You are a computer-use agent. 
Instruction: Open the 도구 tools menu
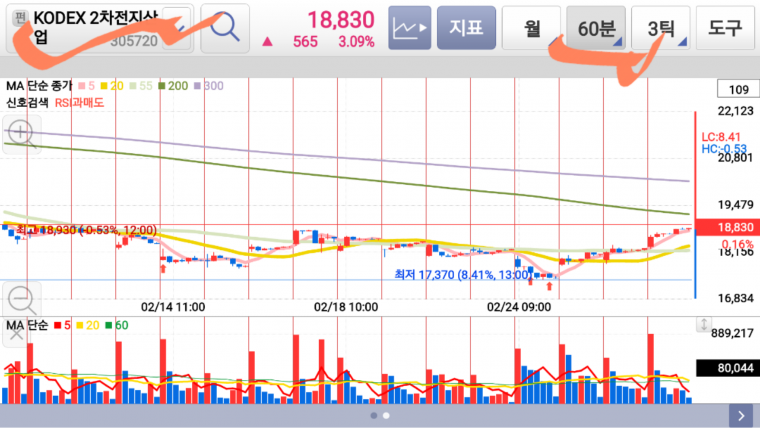[x=726, y=28]
